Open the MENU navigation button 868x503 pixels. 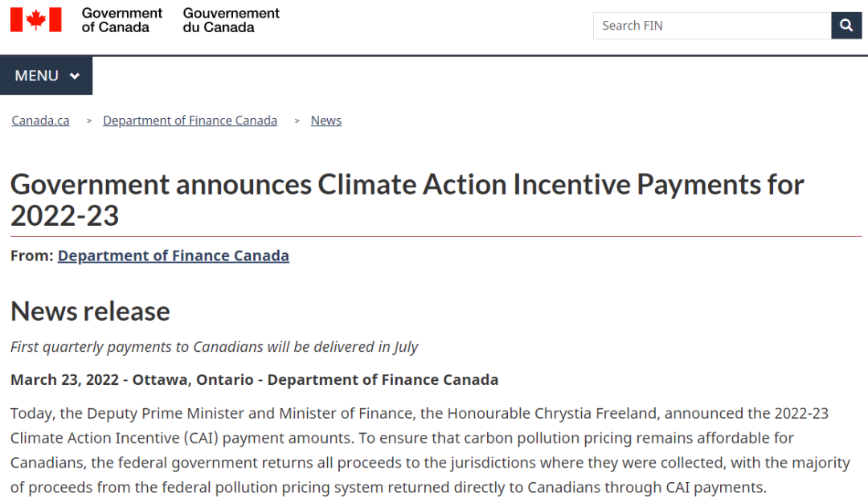pos(47,76)
